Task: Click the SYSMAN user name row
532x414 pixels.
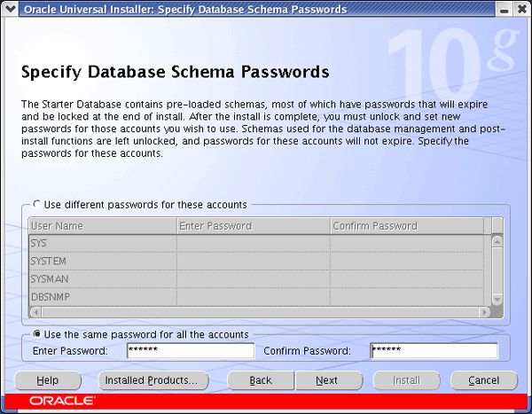Action: [x=102, y=279]
